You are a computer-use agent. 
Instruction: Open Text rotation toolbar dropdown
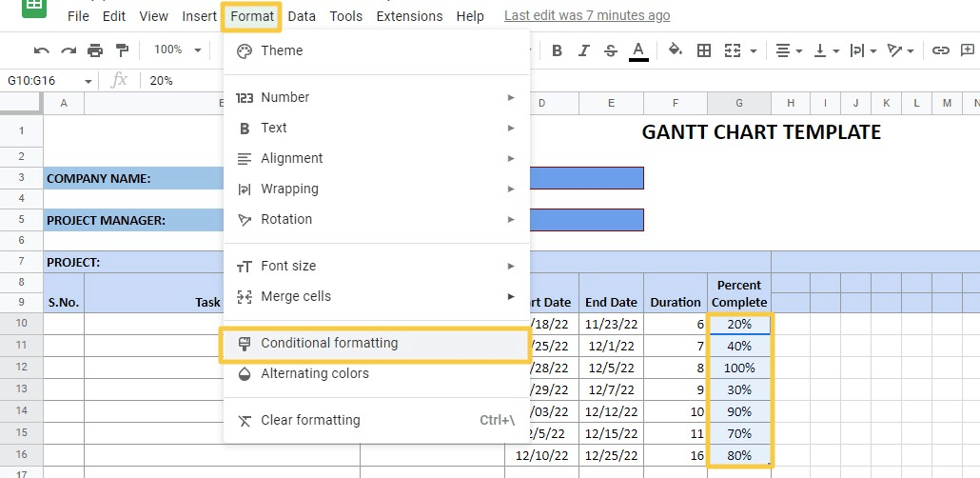900,50
